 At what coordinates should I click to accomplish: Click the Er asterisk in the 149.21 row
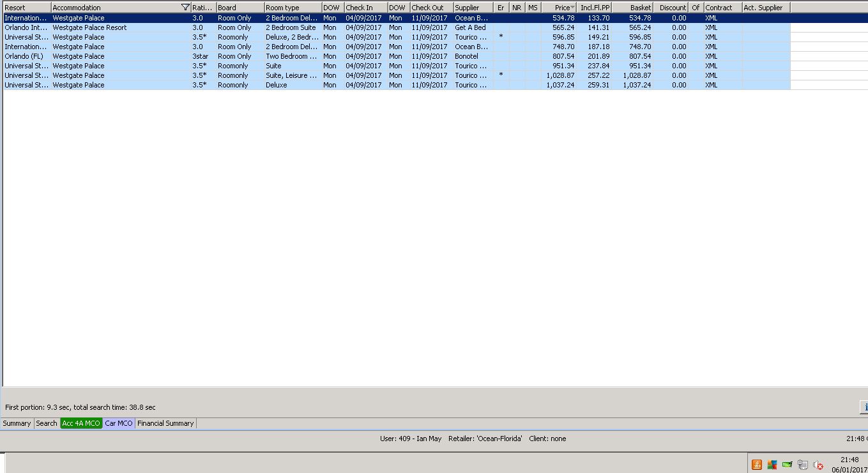[x=501, y=37]
